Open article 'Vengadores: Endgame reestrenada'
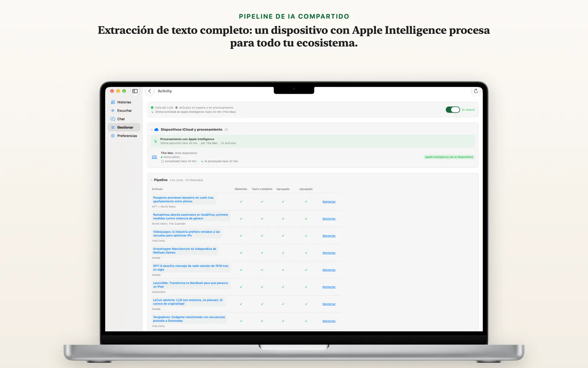Image resolution: width=588 pixels, height=368 pixels. pos(189,319)
